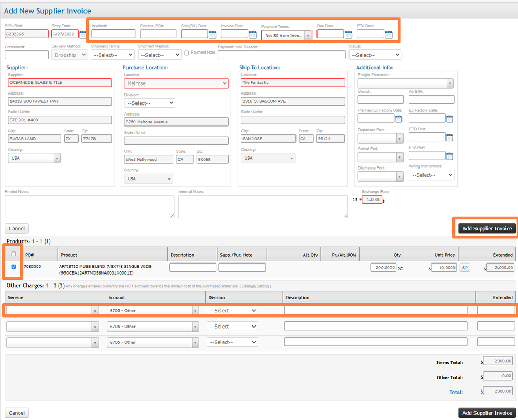The width and height of the screenshot is (518, 420).
Task: Click the SP button beside Unit Price
Action: pyautogui.click(x=465, y=268)
